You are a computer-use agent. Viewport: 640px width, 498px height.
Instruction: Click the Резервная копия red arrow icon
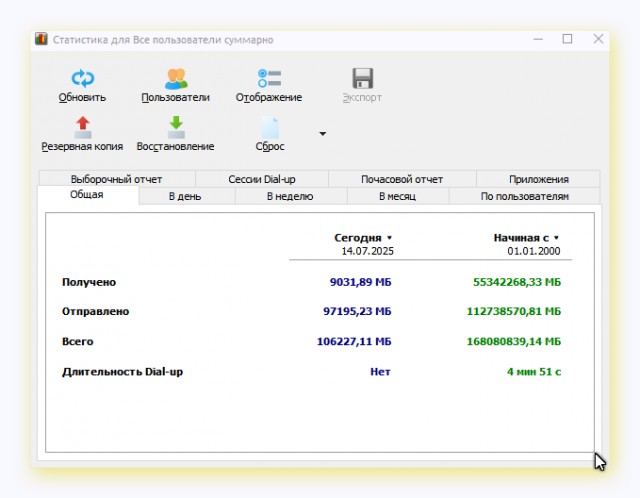(x=83, y=127)
